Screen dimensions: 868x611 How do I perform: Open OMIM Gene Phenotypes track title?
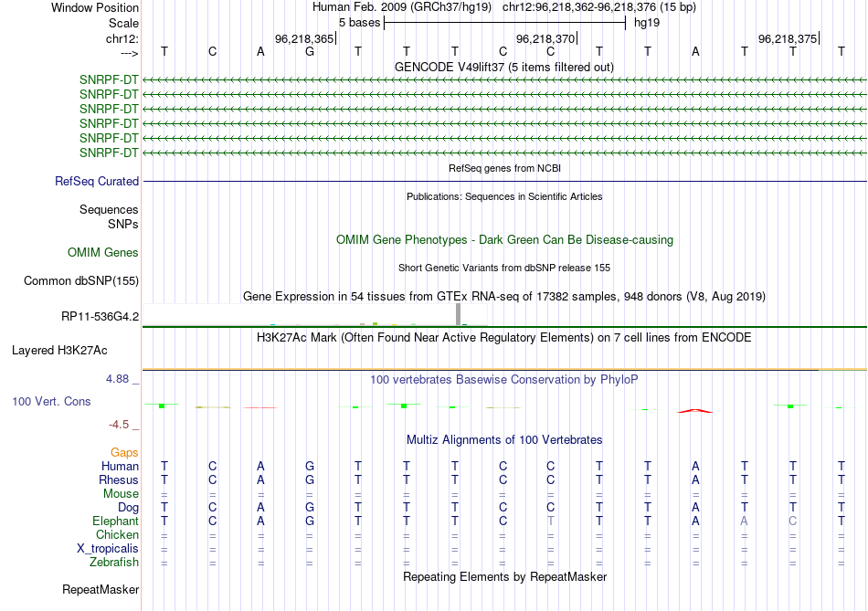coord(504,239)
